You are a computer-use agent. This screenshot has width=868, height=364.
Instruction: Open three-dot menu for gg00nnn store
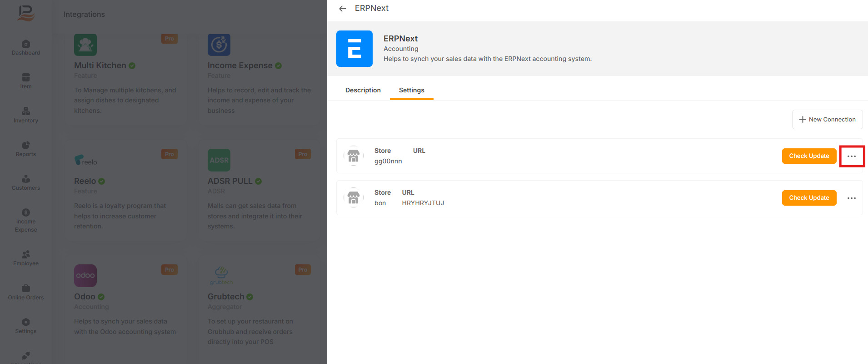[851, 156]
